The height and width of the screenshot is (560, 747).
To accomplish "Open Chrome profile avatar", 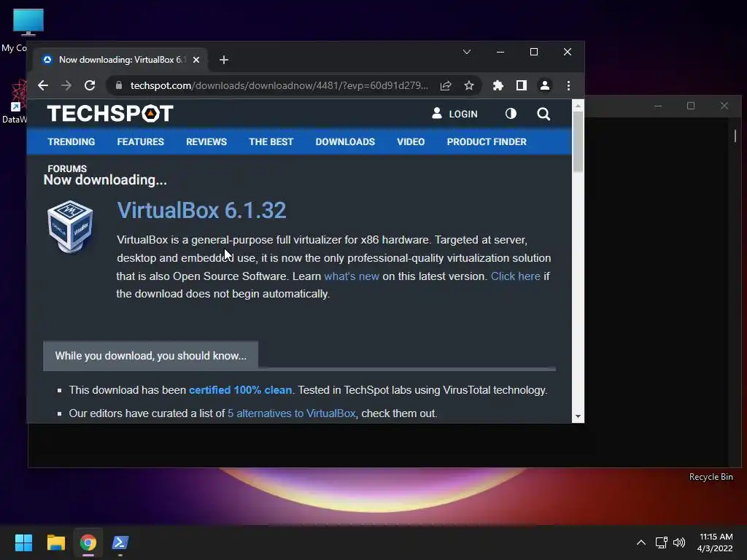I will pos(544,86).
